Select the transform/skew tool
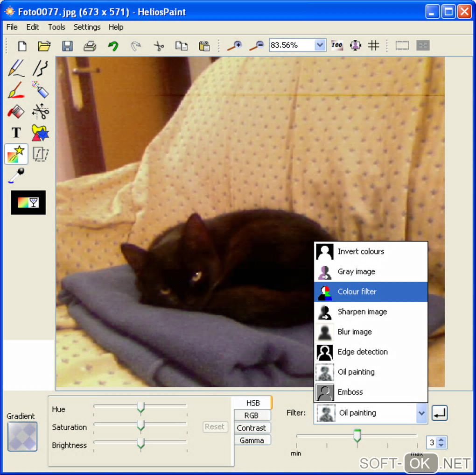This screenshot has height=475, width=476. (x=41, y=154)
